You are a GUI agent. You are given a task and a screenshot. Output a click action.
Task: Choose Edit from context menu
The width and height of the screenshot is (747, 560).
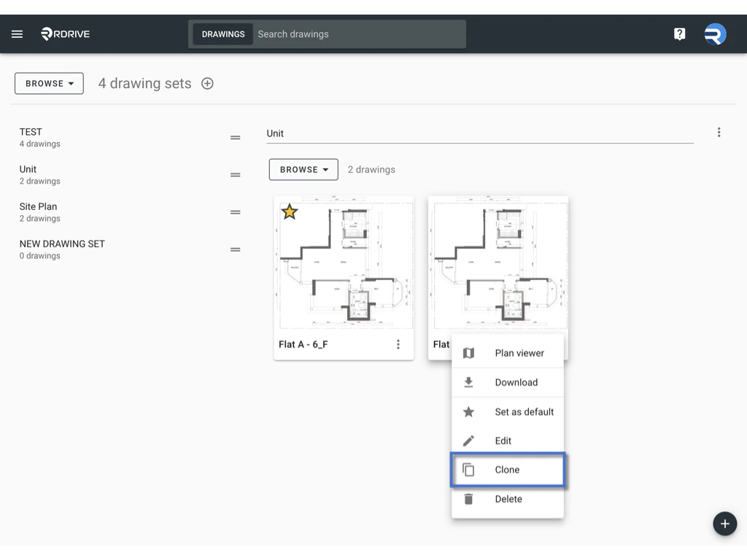508,440
